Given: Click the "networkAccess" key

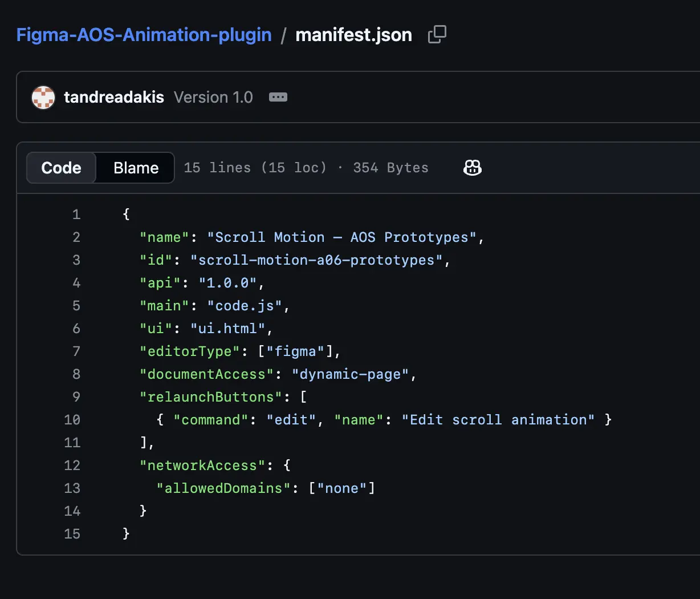Looking at the screenshot, I should [x=202, y=466].
